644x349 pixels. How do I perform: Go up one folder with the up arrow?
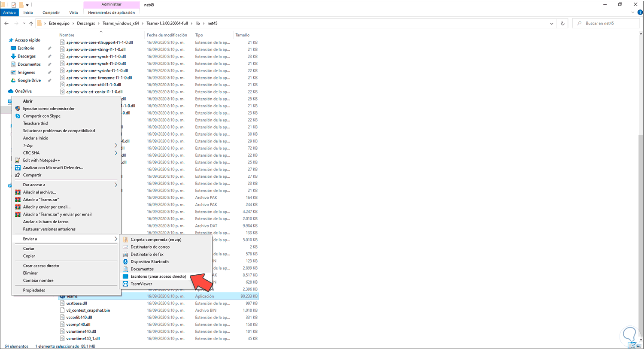31,23
